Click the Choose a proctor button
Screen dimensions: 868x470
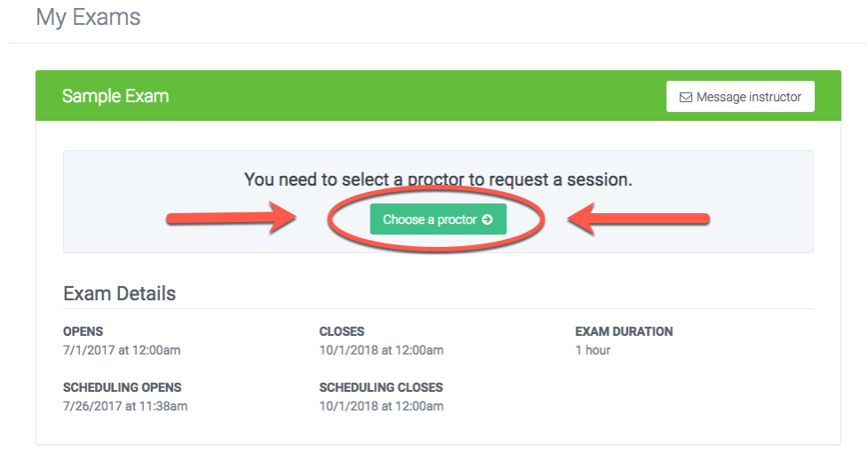coord(437,219)
